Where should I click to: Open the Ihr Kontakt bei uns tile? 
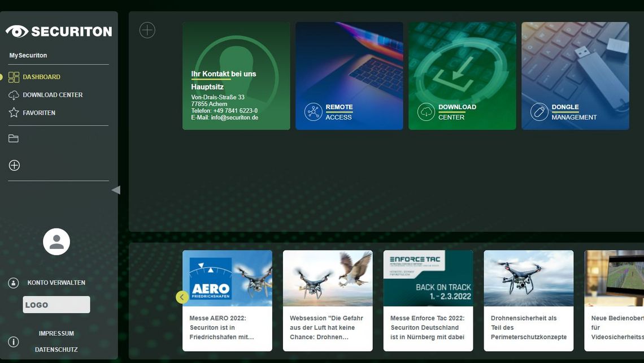236,76
